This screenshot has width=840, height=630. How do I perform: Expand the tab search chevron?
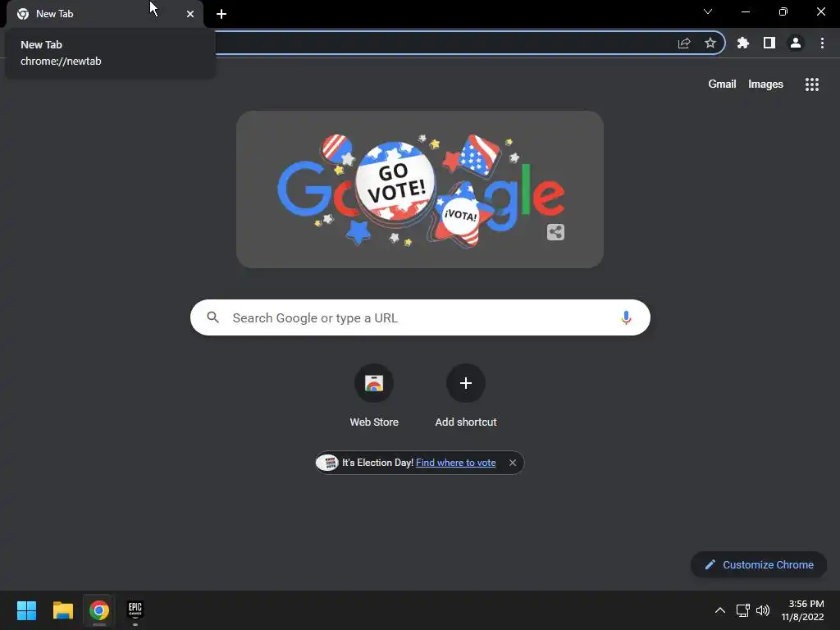(x=708, y=11)
